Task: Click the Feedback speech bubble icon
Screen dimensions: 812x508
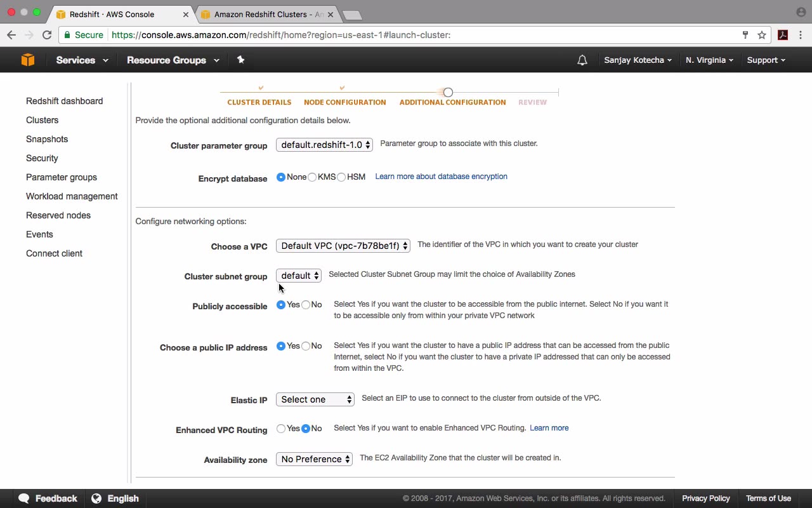Action: (24, 498)
